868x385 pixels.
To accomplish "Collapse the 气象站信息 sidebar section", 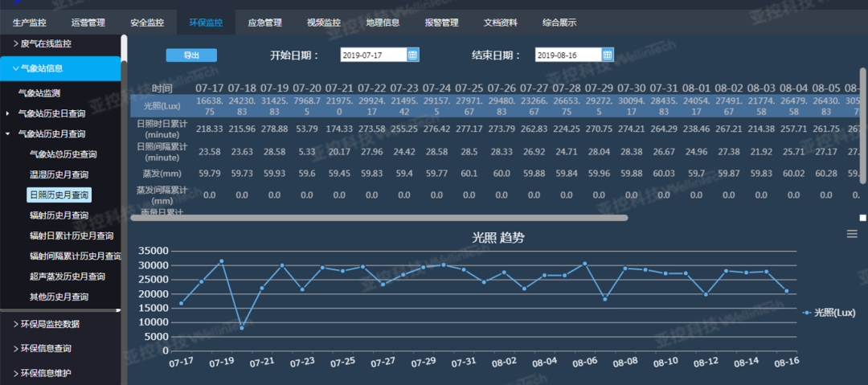I will [x=60, y=68].
